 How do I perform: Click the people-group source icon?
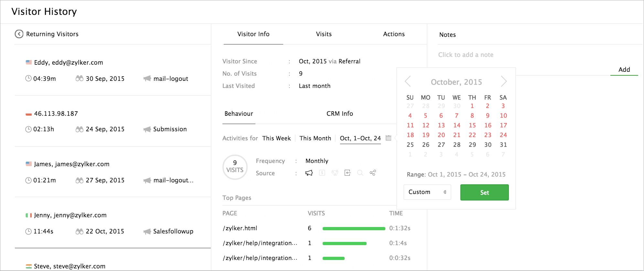click(x=335, y=173)
